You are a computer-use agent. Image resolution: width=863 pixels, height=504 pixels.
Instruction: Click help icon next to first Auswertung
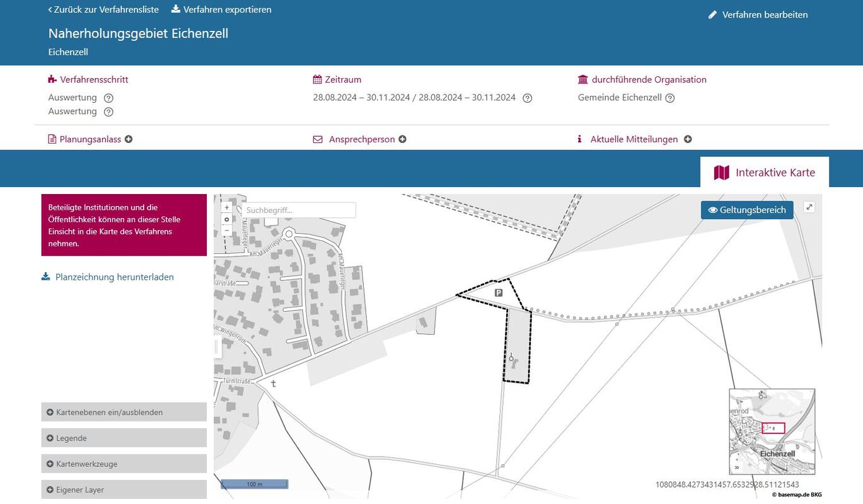(108, 98)
